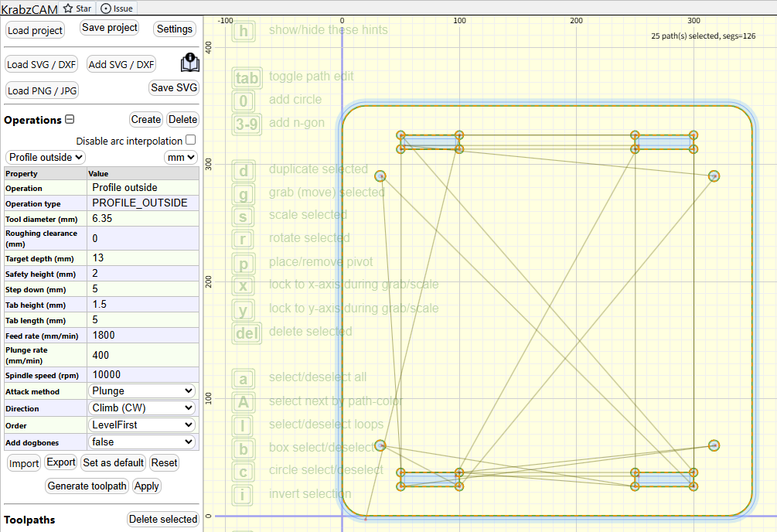Image resolution: width=777 pixels, height=532 pixels.
Task: Click the 'x' lock x-axis key icon
Action: (244, 285)
